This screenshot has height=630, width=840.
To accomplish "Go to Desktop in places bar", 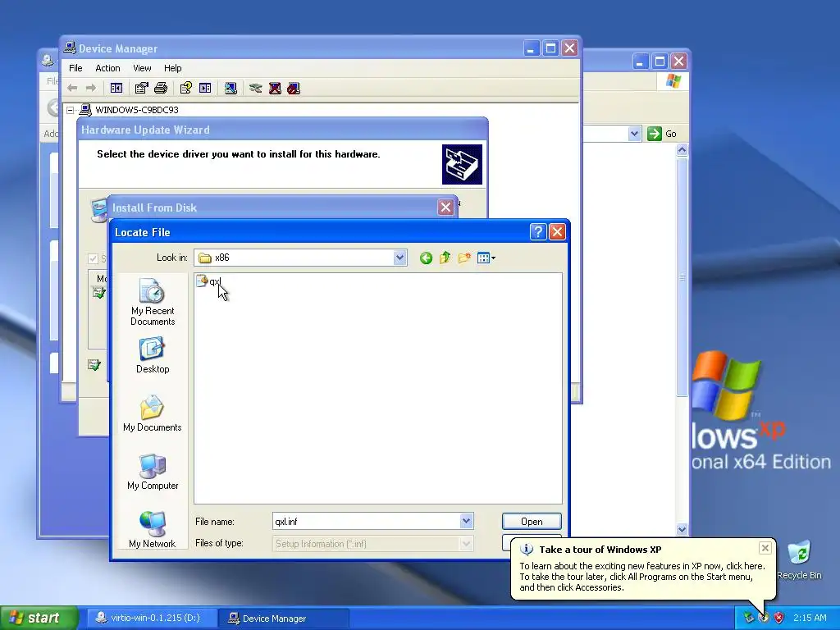I will pos(153,355).
